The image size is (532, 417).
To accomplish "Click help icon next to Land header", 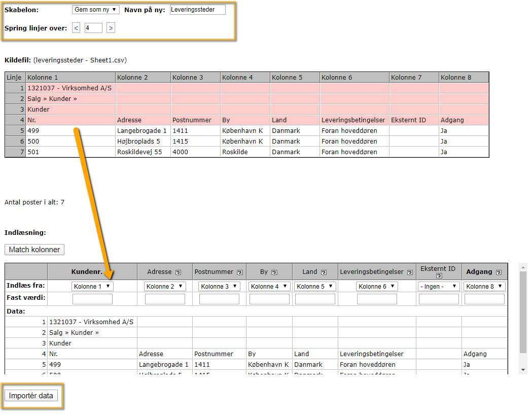I will click(x=324, y=272).
